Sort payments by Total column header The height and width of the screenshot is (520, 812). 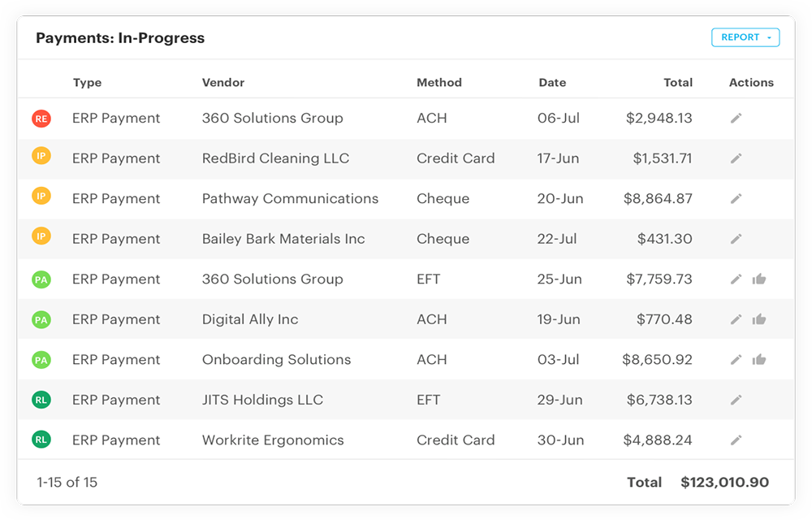coord(678,83)
